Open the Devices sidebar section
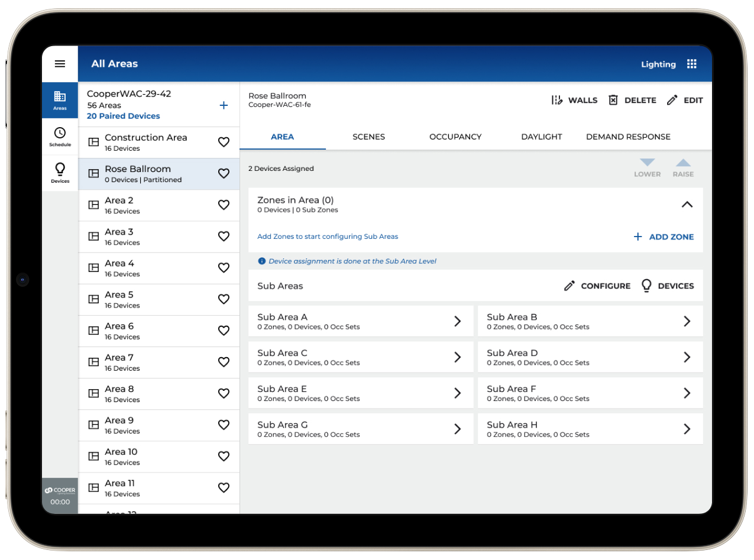 tap(60, 173)
